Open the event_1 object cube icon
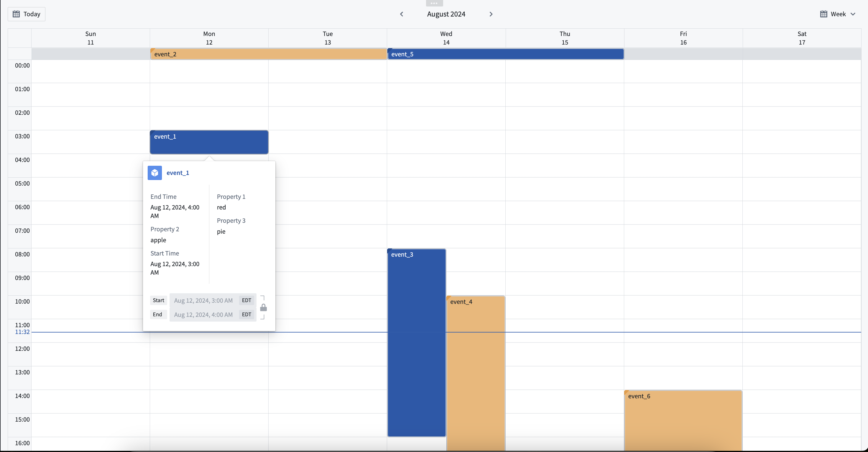 (x=155, y=173)
